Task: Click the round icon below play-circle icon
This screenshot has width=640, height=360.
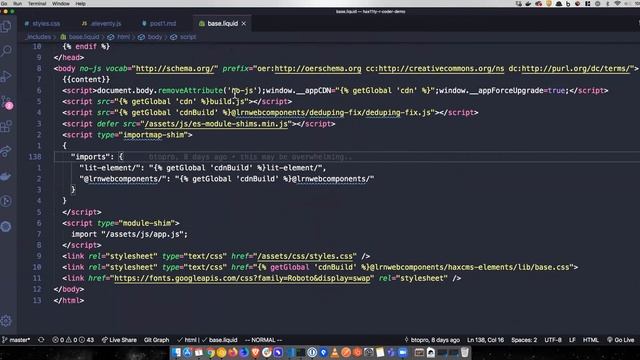Action: pos(6,227)
